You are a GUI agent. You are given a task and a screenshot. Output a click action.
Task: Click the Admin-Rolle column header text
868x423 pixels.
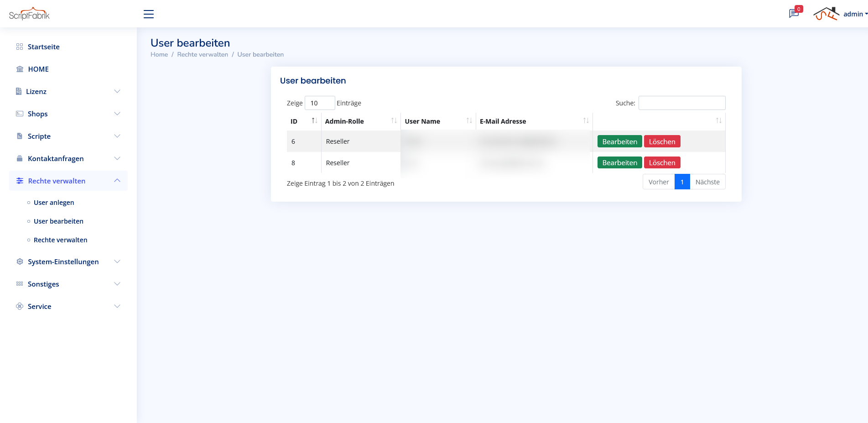[344, 121]
